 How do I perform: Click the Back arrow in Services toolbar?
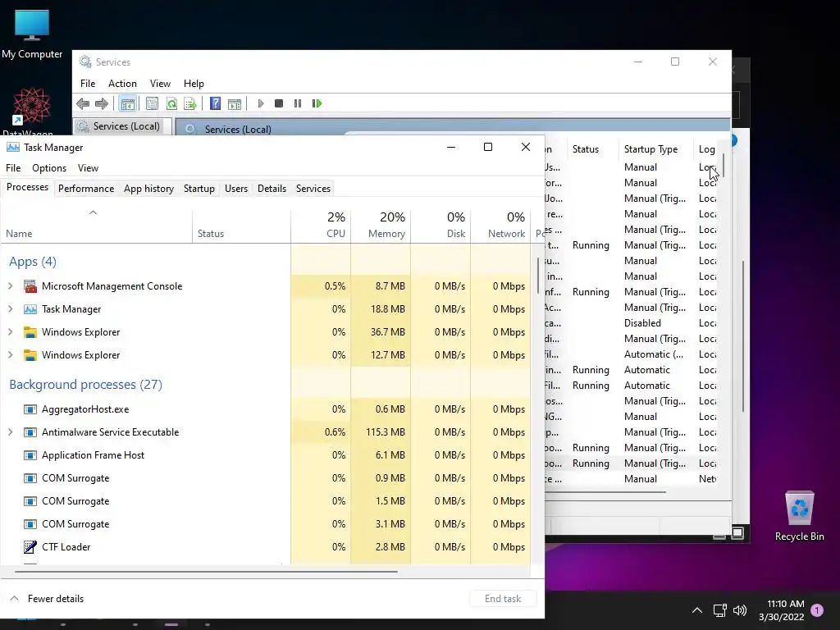tap(83, 103)
